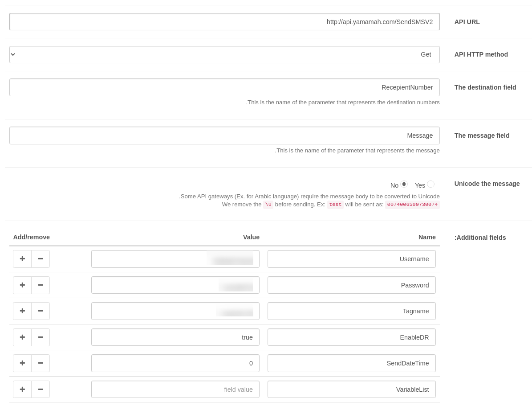Image resolution: width=532 pixels, height=406 pixels.
Task: Select No for Unicode the message
Action: click(x=404, y=184)
